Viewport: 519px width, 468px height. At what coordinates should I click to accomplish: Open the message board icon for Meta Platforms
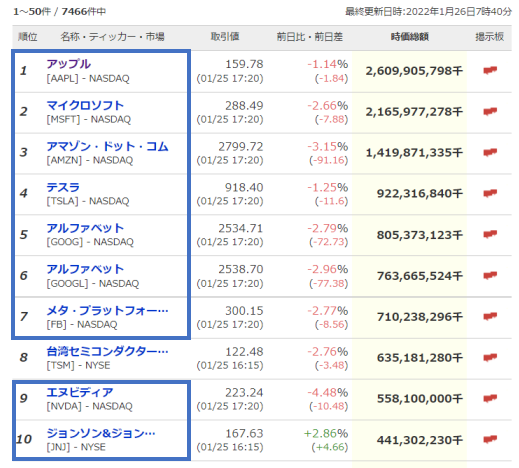click(x=490, y=316)
